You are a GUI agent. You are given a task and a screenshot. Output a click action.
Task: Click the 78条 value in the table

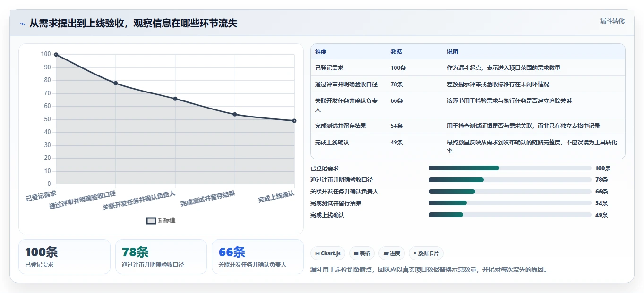pyautogui.click(x=397, y=84)
